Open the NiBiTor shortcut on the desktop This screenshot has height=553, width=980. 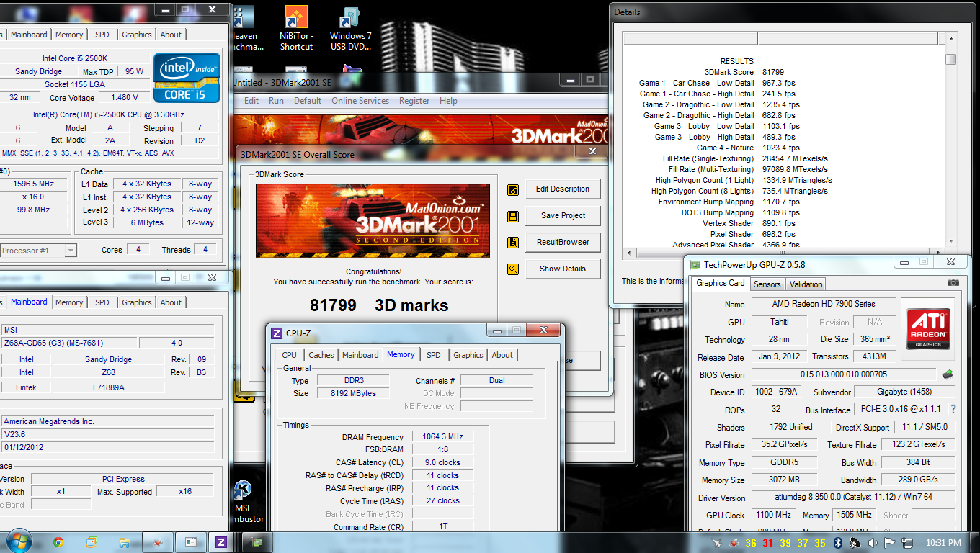tap(296, 27)
